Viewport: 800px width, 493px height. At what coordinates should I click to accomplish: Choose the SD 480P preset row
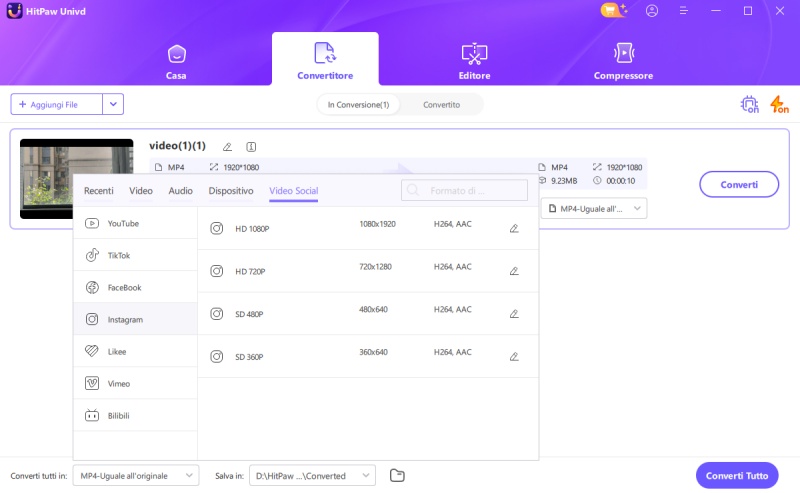pos(368,314)
